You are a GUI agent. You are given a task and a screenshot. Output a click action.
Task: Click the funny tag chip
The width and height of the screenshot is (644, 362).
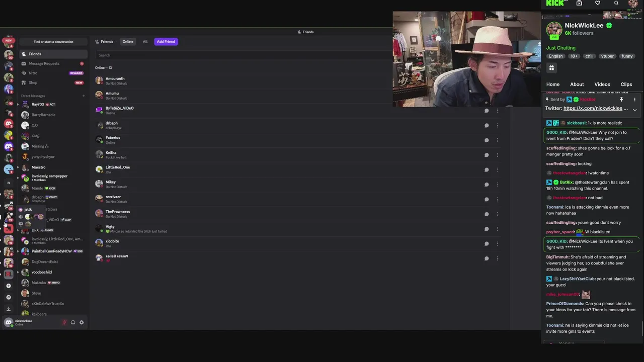(627, 56)
